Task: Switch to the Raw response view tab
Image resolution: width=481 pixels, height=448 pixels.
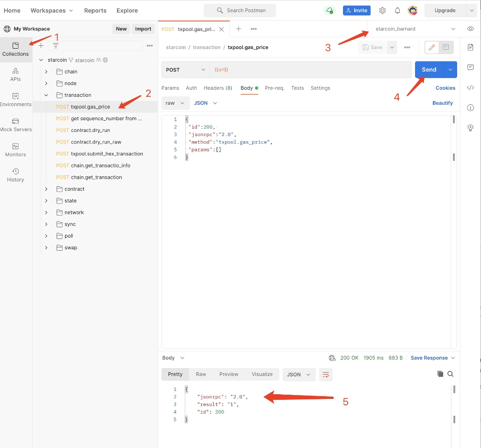Action: tap(201, 374)
